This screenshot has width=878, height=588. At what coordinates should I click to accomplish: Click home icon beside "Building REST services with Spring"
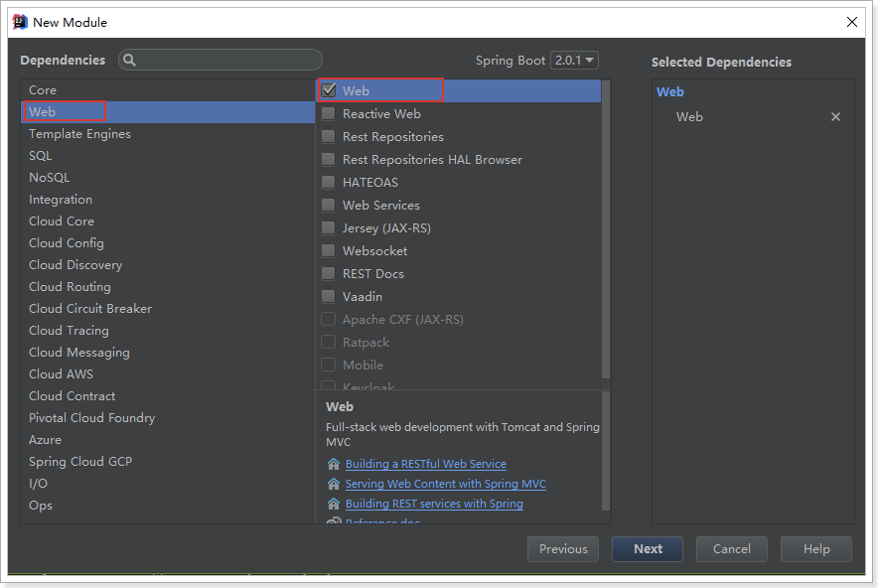[334, 504]
